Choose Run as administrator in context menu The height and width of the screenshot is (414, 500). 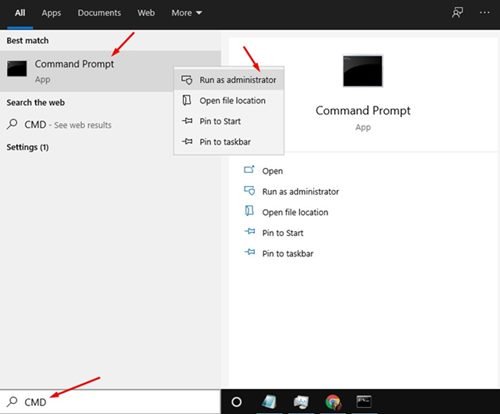point(229,80)
